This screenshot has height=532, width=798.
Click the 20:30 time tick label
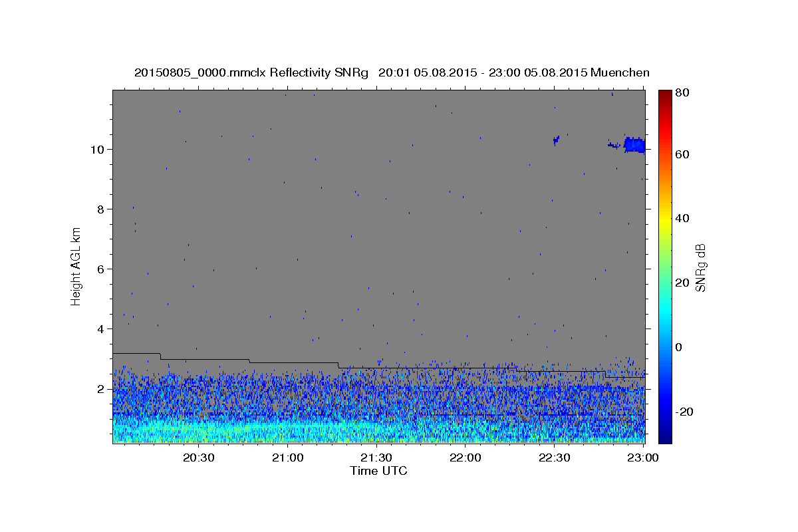pos(198,458)
